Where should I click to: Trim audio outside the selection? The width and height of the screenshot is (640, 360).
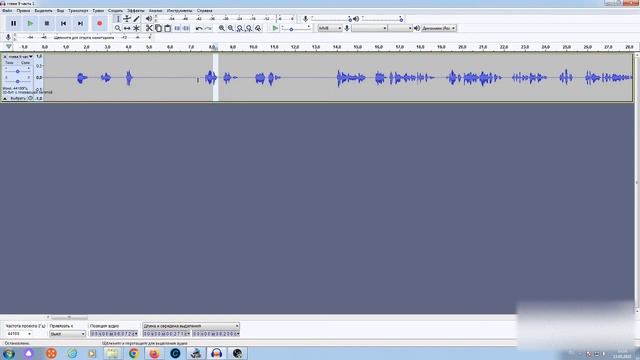coord(177,28)
